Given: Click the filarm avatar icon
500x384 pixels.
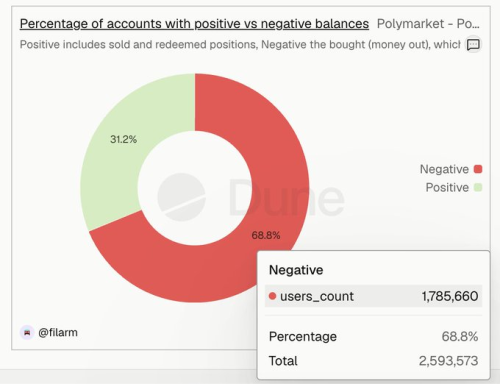Looking at the screenshot, I should click(27, 332).
